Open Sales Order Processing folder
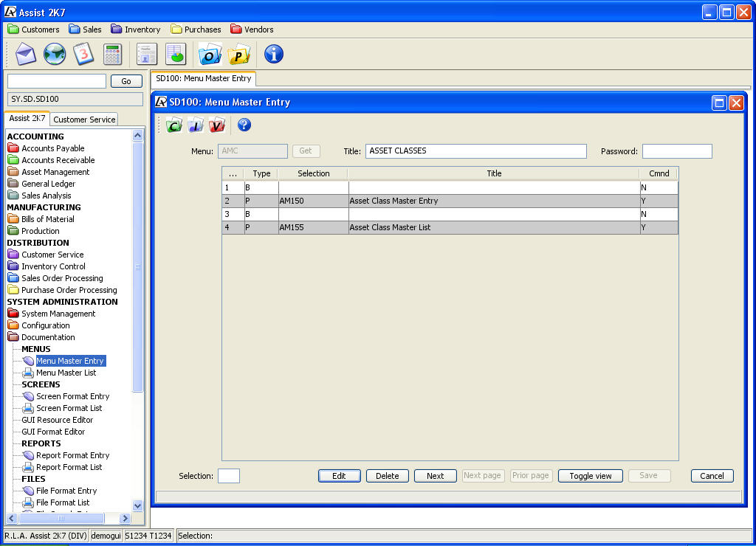The image size is (756, 546). tap(62, 278)
